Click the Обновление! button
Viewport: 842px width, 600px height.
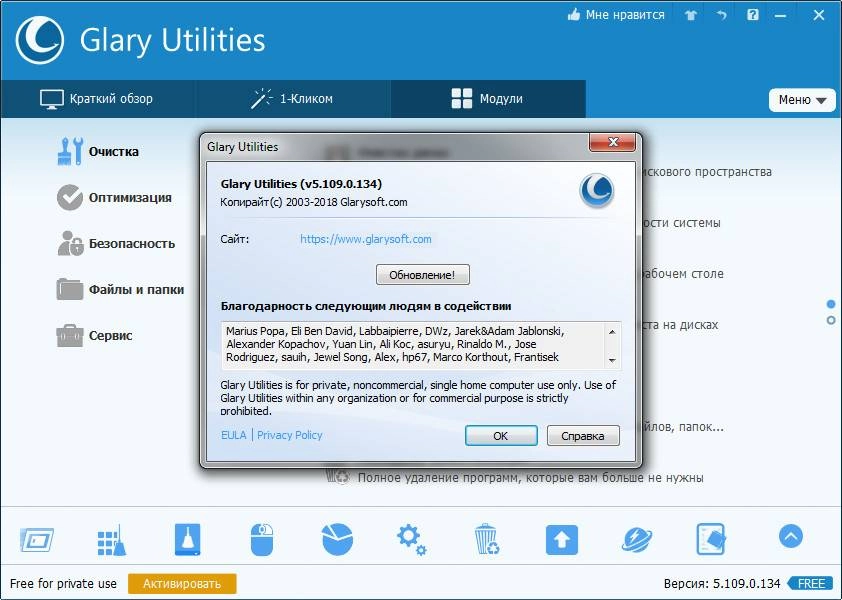click(x=423, y=274)
